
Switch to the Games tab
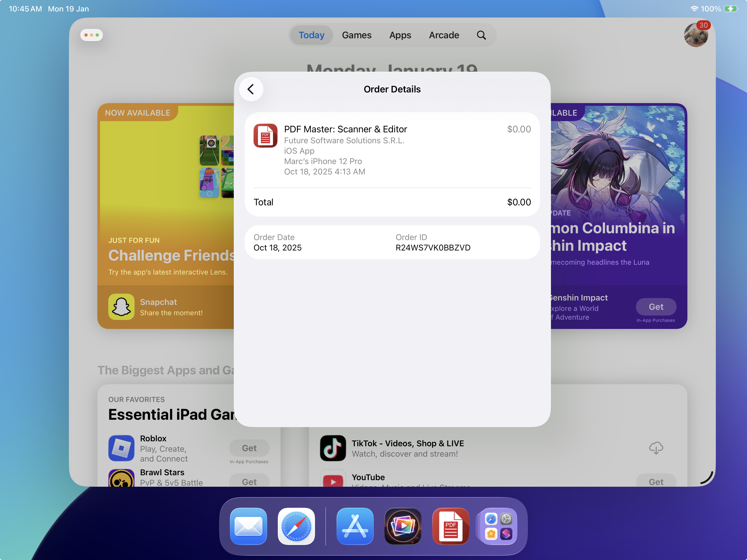(356, 35)
